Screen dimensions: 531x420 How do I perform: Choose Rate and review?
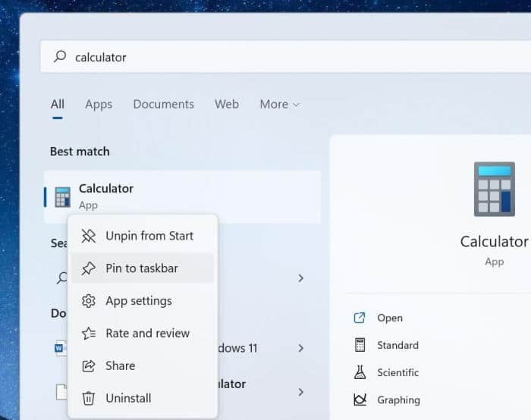(143, 333)
